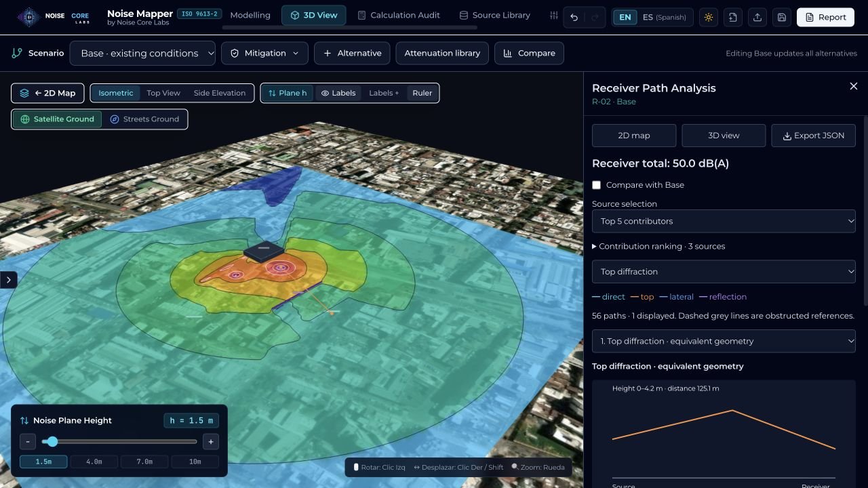Click the undo arrow icon
Viewport: 868px width, 488px height.
pyautogui.click(x=574, y=18)
